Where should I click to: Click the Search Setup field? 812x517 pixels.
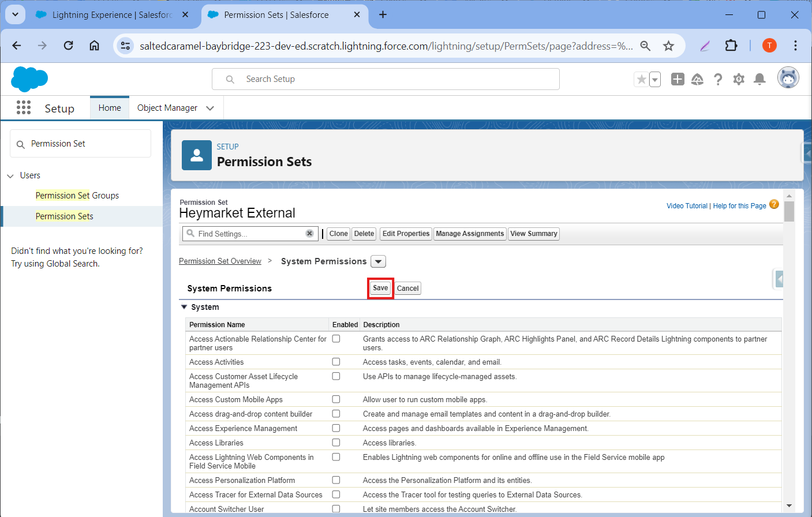click(386, 79)
